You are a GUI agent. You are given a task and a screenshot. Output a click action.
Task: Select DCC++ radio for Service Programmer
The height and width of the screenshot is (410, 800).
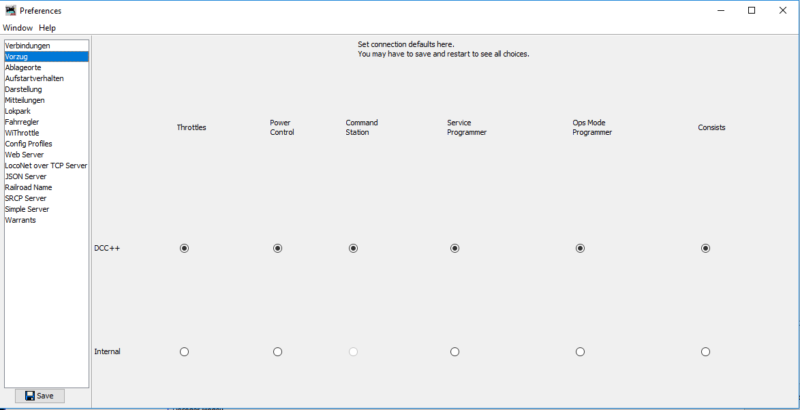tap(455, 248)
